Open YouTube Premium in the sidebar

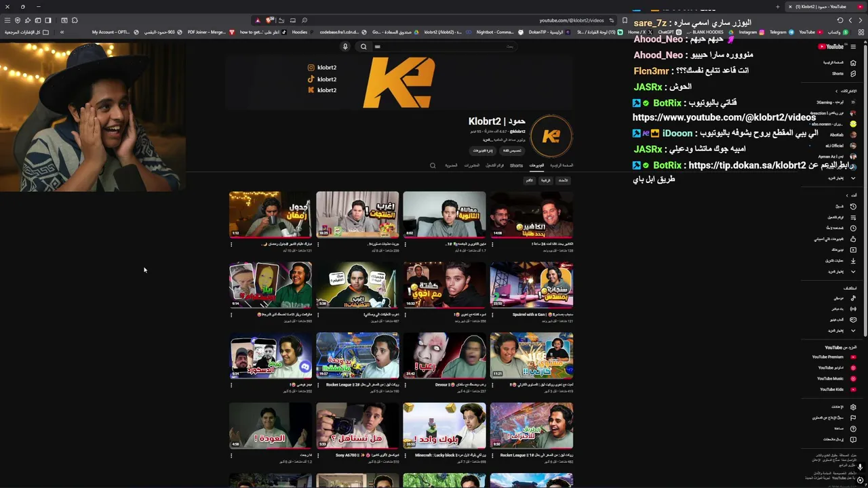(x=834, y=357)
